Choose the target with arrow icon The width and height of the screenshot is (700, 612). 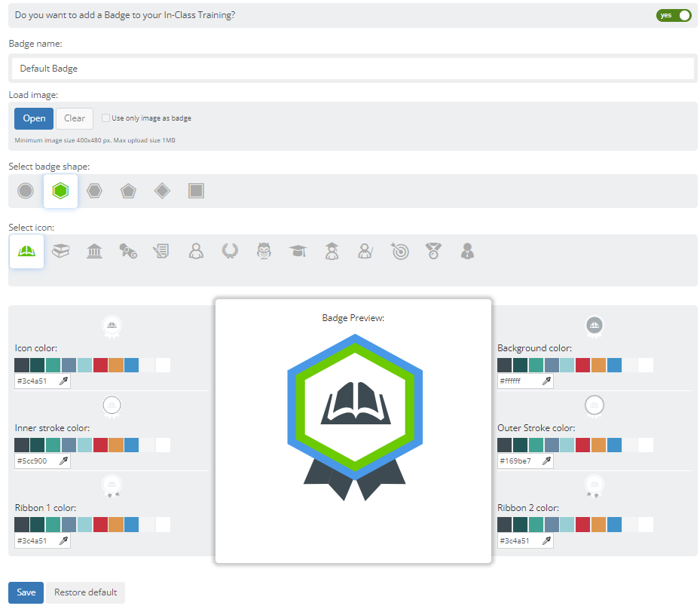[x=399, y=249]
